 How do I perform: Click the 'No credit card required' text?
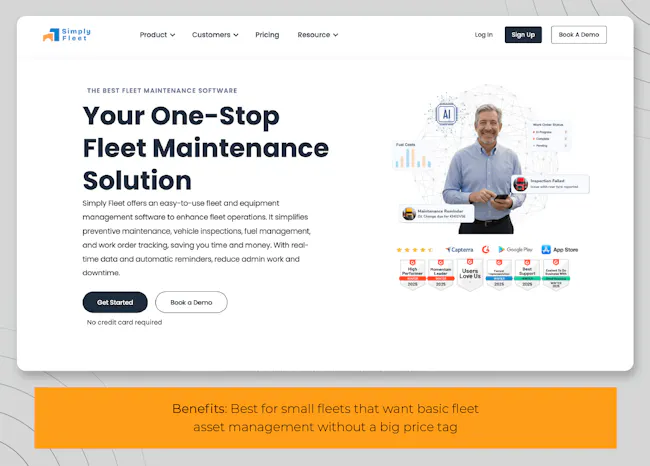[124, 322]
